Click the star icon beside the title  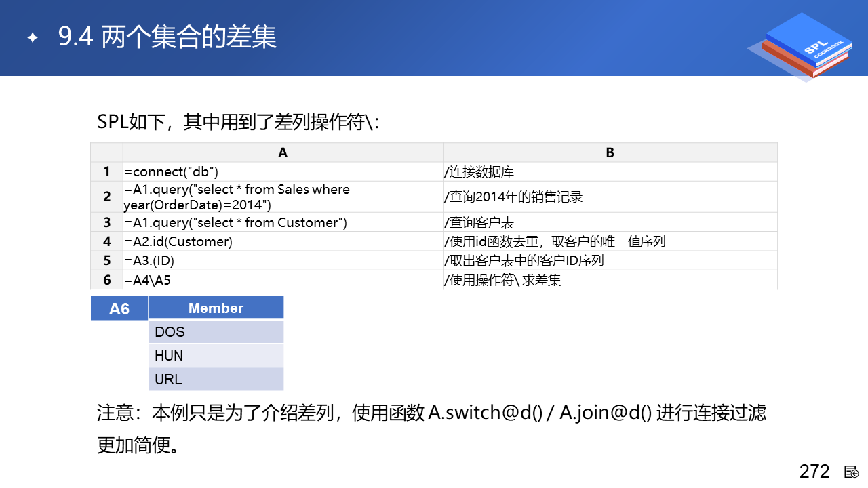pos(32,38)
